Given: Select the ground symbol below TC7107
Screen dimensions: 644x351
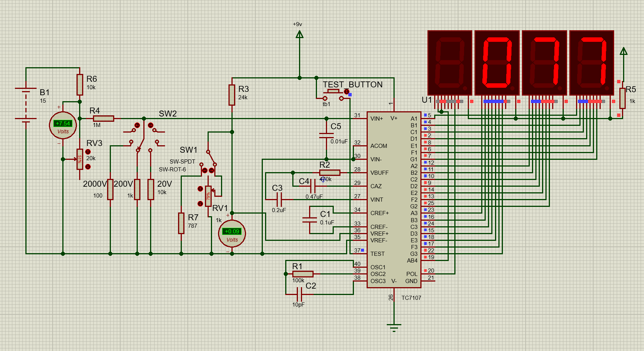Looking at the screenshot, I should [394, 327].
